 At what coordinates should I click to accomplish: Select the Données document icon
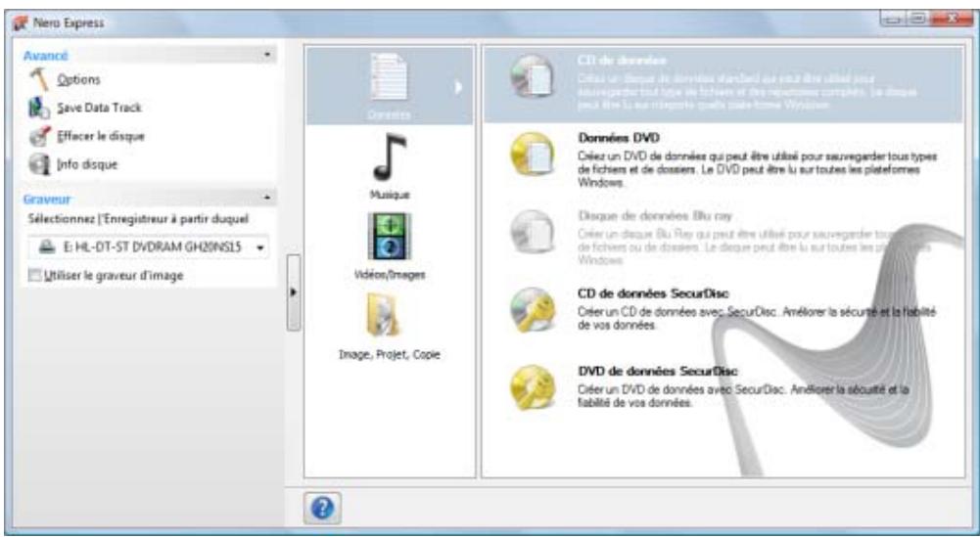click(389, 77)
